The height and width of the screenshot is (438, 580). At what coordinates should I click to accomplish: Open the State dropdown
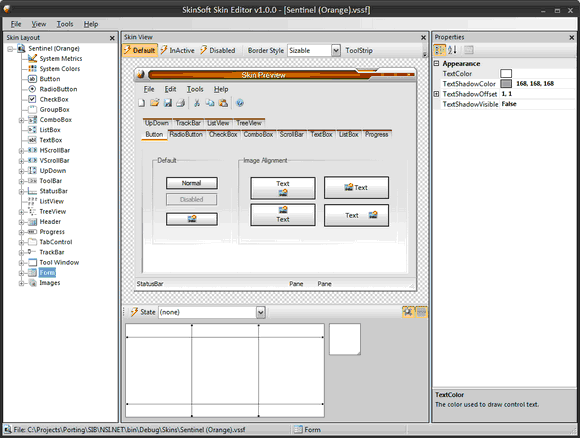point(260,312)
